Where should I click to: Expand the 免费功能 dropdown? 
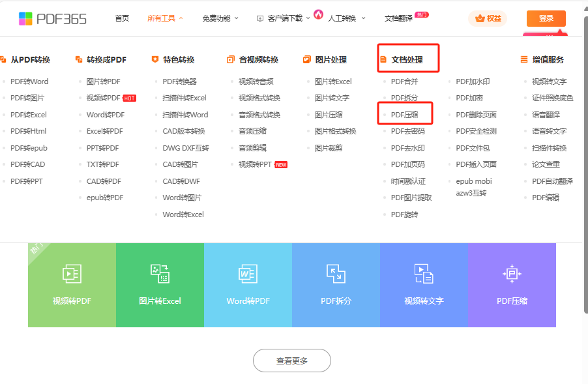220,18
